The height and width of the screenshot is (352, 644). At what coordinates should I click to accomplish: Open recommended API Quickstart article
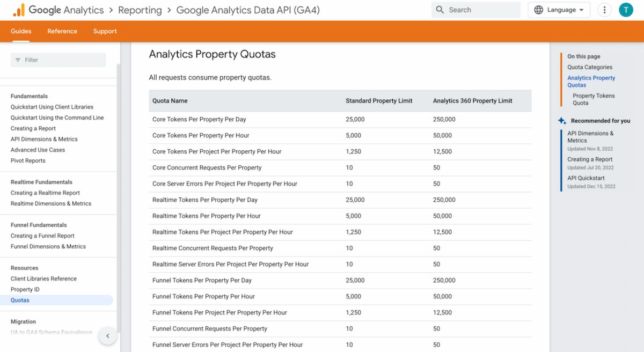tap(586, 178)
